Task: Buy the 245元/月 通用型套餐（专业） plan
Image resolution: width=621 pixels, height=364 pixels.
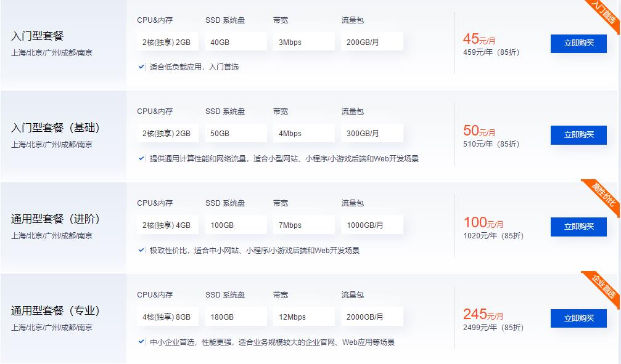Action: (x=578, y=318)
